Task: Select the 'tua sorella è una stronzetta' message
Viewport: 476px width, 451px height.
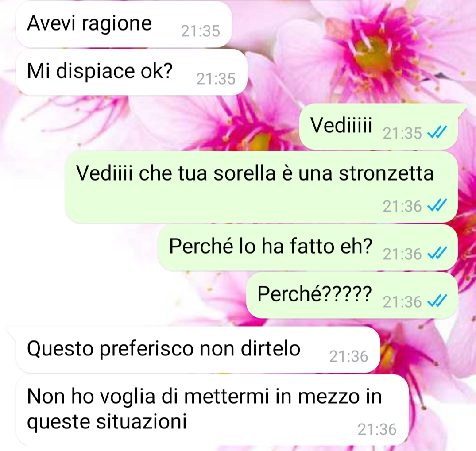Action: pos(261,187)
